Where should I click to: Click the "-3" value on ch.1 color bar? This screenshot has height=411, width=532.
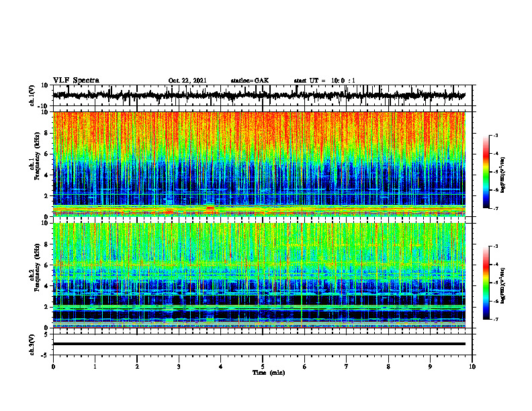click(x=495, y=136)
